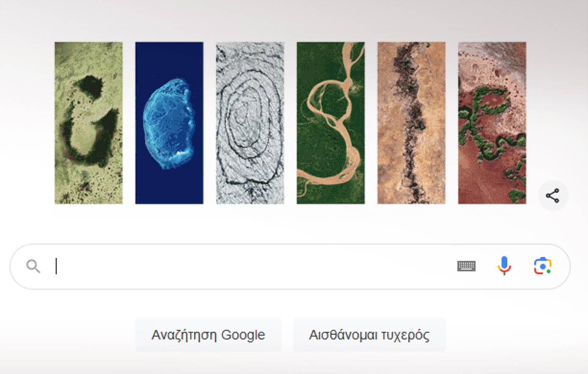The width and height of the screenshot is (588, 374).
Task: Open the green lake 'G' doodle tile
Action: 88,123
